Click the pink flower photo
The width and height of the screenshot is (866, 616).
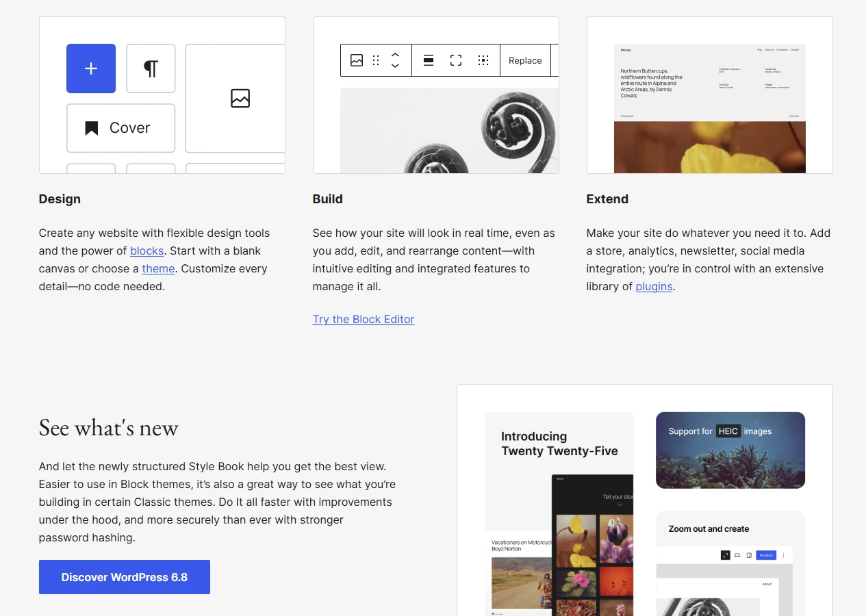coord(576,582)
